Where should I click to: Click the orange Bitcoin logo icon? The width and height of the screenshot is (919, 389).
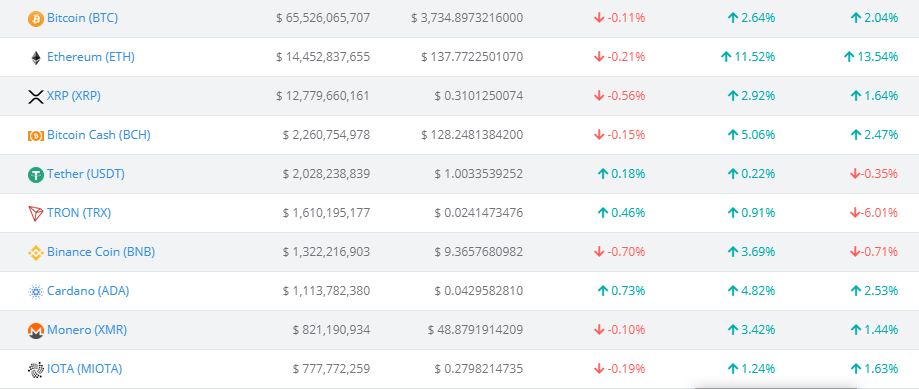(x=36, y=19)
